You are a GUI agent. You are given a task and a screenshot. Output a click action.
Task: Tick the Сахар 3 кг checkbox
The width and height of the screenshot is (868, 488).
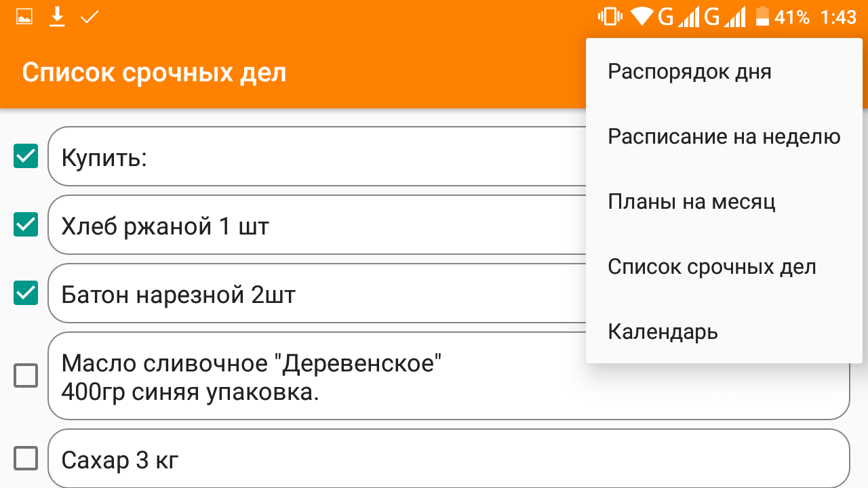click(26, 459)
